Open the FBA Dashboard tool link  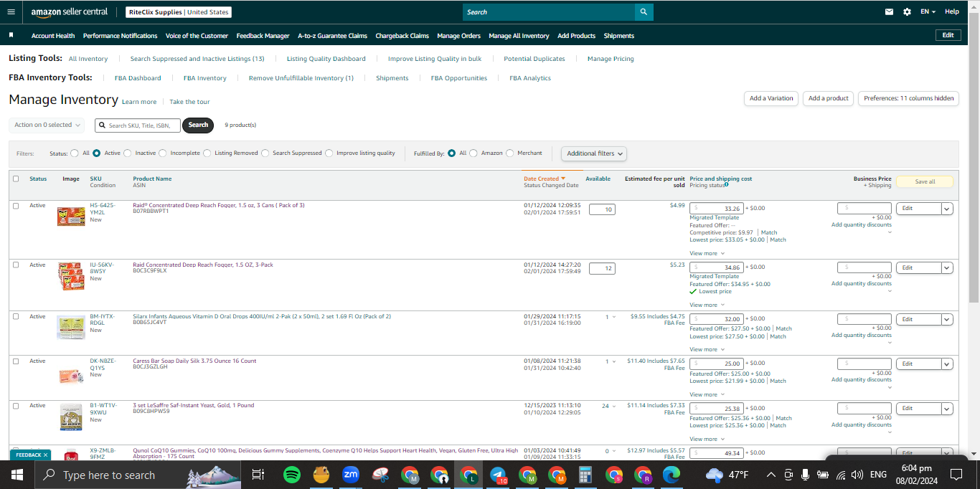coord(138,78)
